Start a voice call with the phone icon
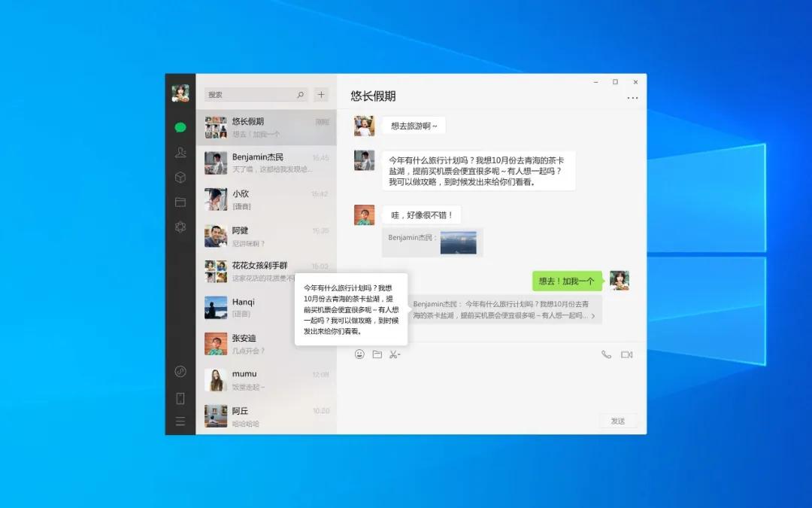Screen dimensions: 812x508 tap(607, 354)
